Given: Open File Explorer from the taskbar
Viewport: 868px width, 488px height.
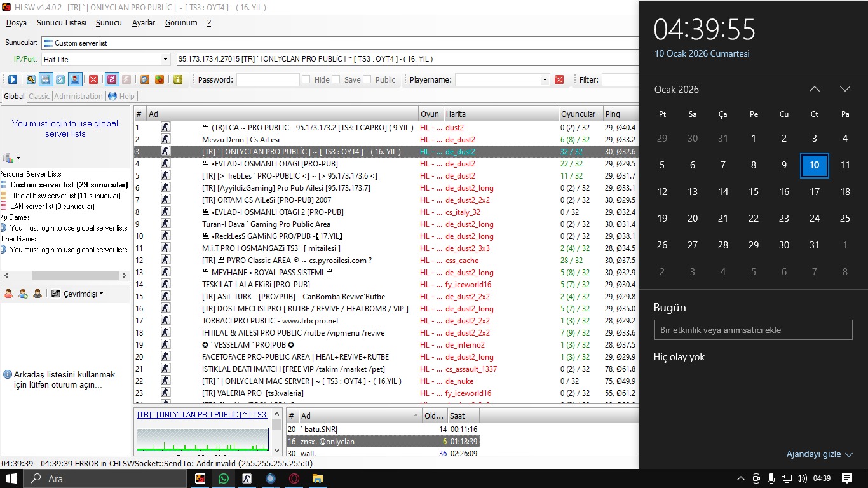Looking at the screenshot, I should point(317,478).
